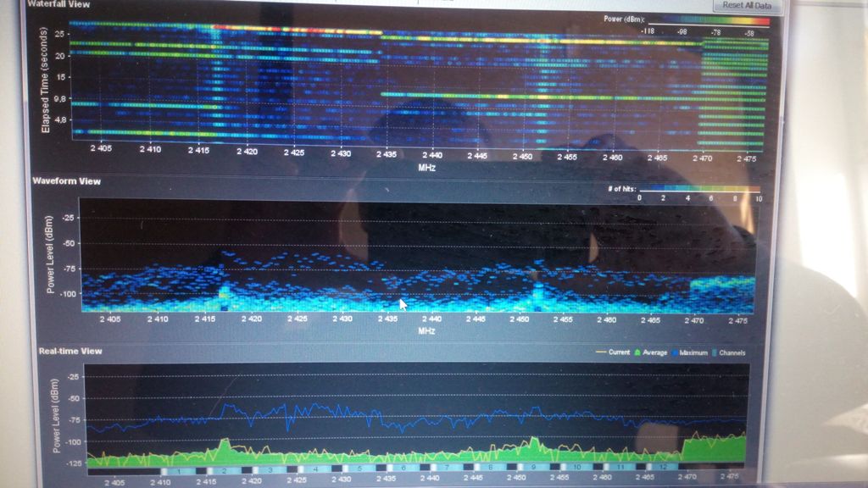Click the 10 value on hits scale

click(759, 198)
